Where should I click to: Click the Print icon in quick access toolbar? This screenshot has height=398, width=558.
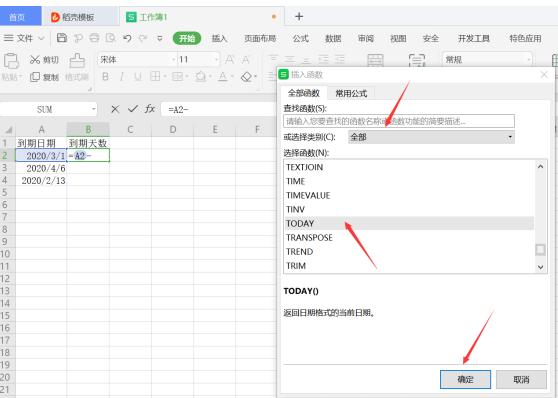click(x=94, y=38)
